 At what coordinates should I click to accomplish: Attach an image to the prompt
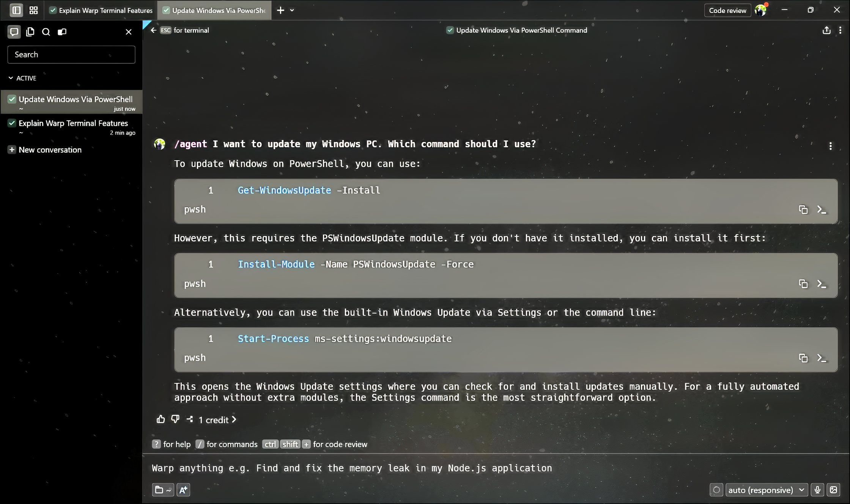[834, 490]
